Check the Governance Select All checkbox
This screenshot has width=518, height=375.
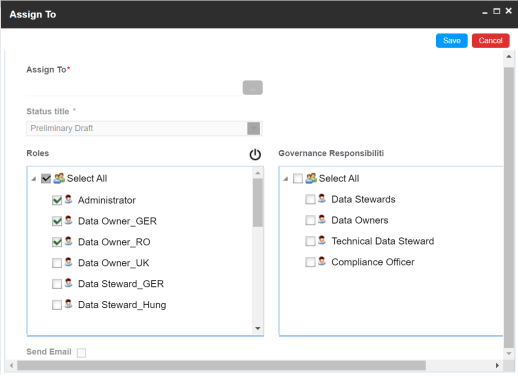tap(298, 179)
